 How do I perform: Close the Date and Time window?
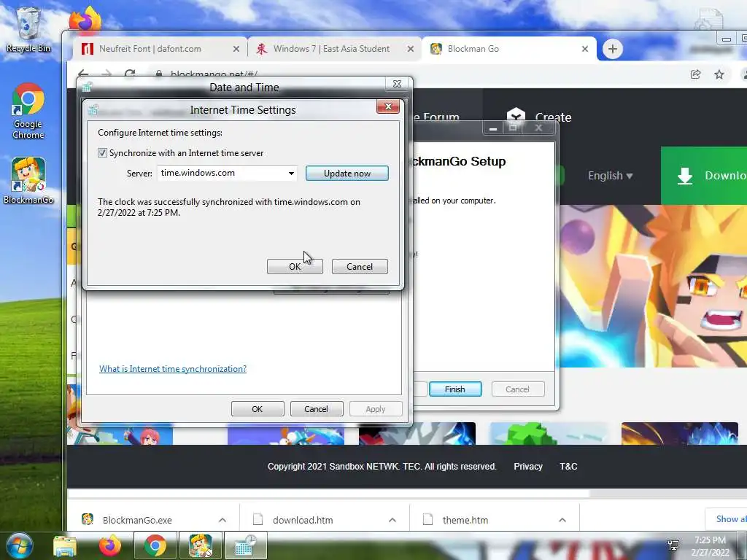click(397, 84)
